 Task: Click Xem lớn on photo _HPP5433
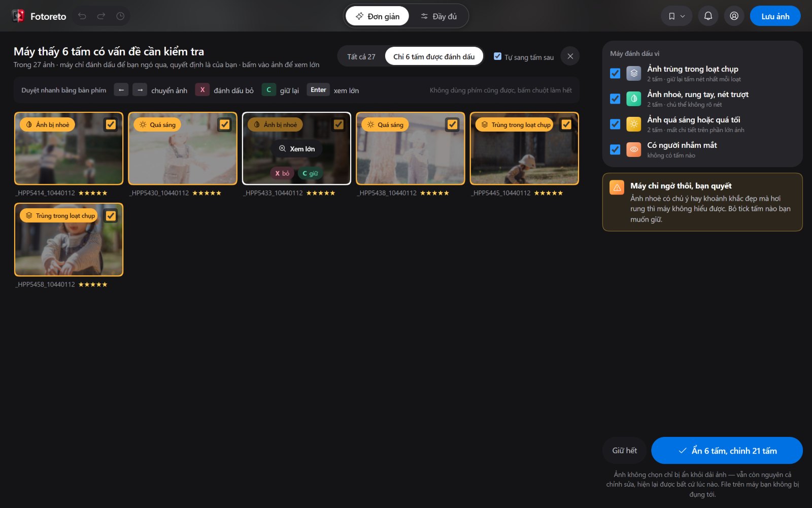tap(297, 149)
